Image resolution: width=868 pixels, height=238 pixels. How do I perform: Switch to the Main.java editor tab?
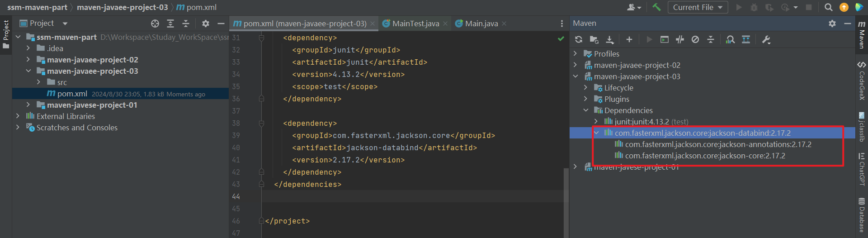pyautogui.click(x=481, y=24)
